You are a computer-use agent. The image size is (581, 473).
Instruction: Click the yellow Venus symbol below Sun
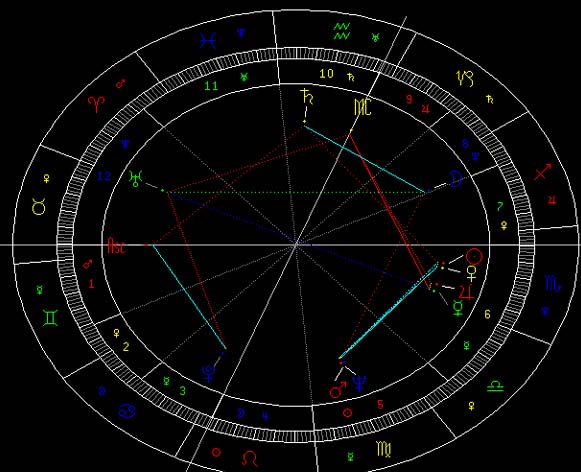[x=472, y=273]
